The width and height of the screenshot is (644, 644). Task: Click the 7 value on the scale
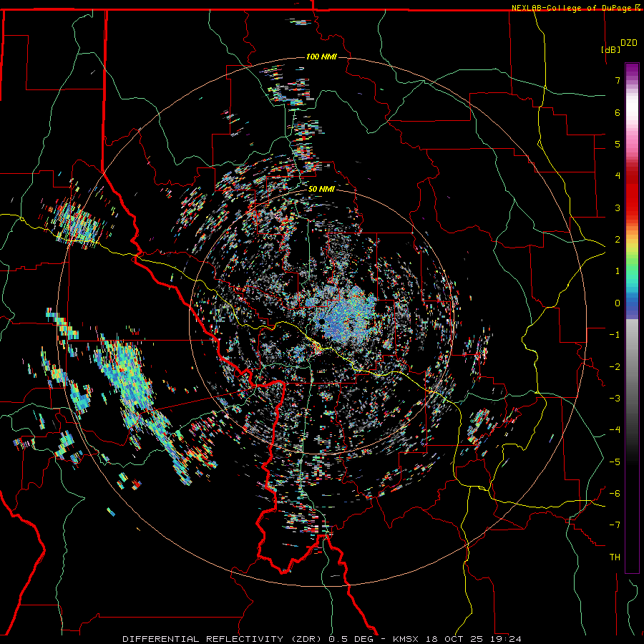point(618,80)
